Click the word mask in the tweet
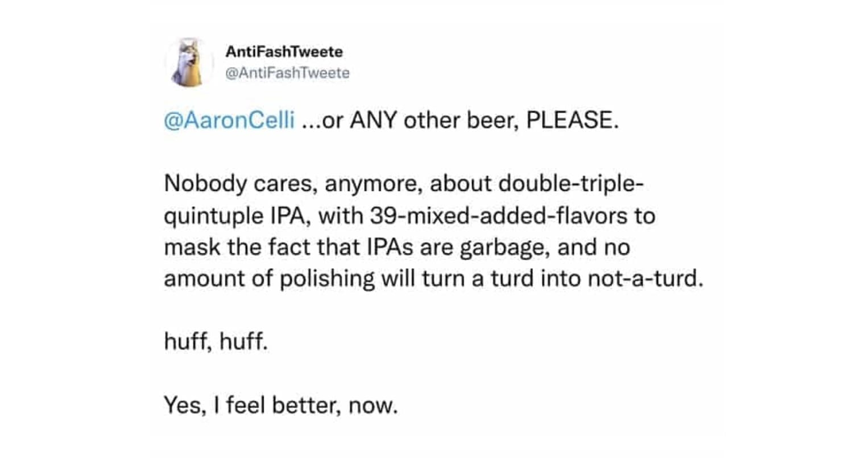The width and height of the screenshot is (868, 458). tap(188, 248)
